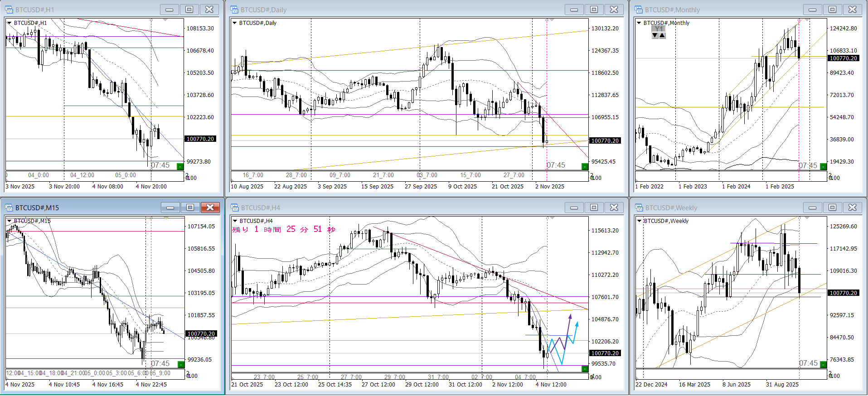Click the chart icon in BTCUSD#,H1 title bar
868x396 pixels.
point(9,10)
